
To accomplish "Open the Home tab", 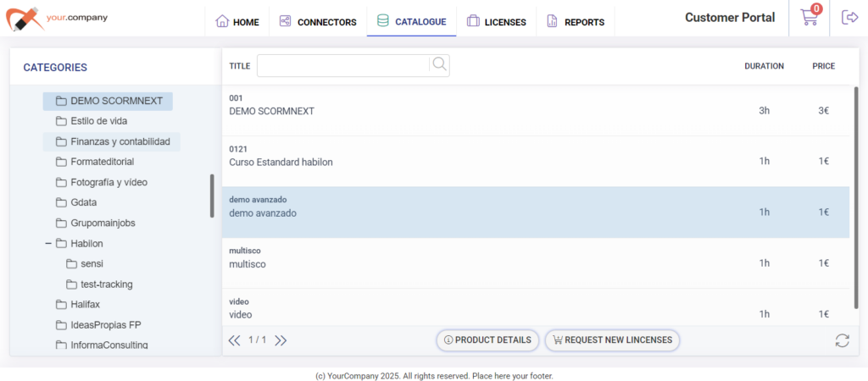I will point(237,22).
